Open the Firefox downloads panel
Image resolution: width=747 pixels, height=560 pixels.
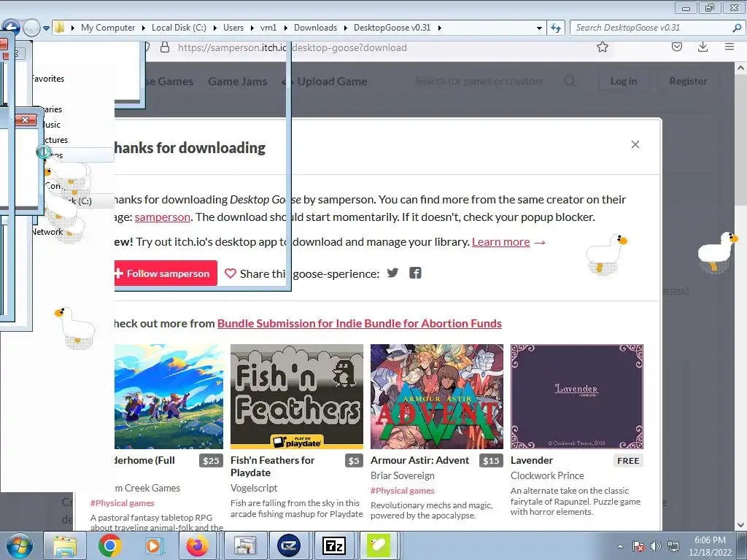click(x=703, y=47)
